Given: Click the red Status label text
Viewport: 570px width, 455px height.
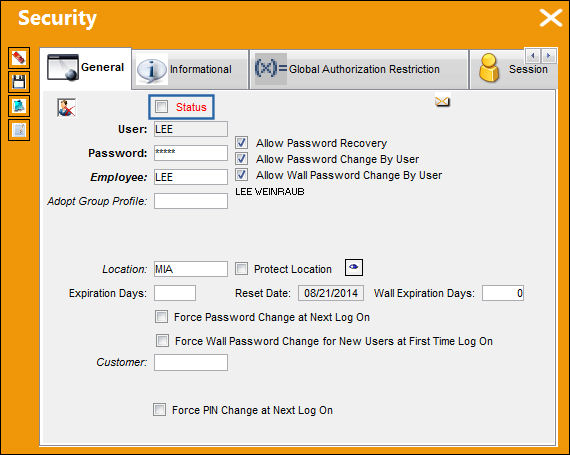Looking at the screenshot, I should pos(191,107).
